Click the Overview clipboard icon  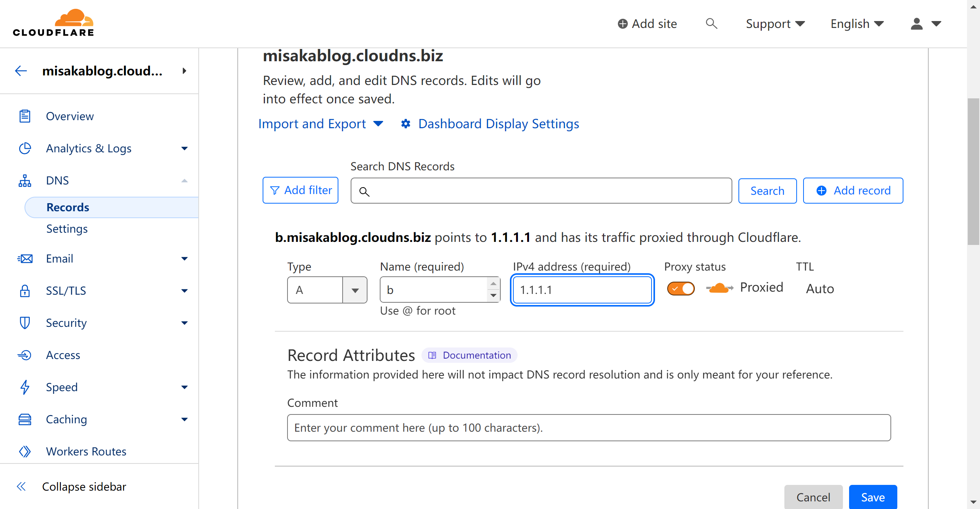point(25,116)
